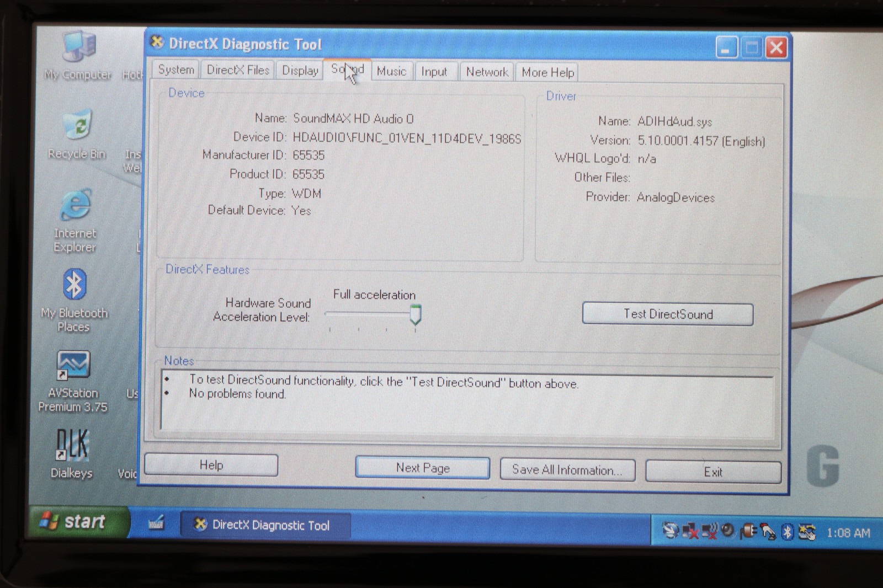Open My Bluetooth Places desktop icon
The height and width of the screenshot is (588, 883).
74,301
